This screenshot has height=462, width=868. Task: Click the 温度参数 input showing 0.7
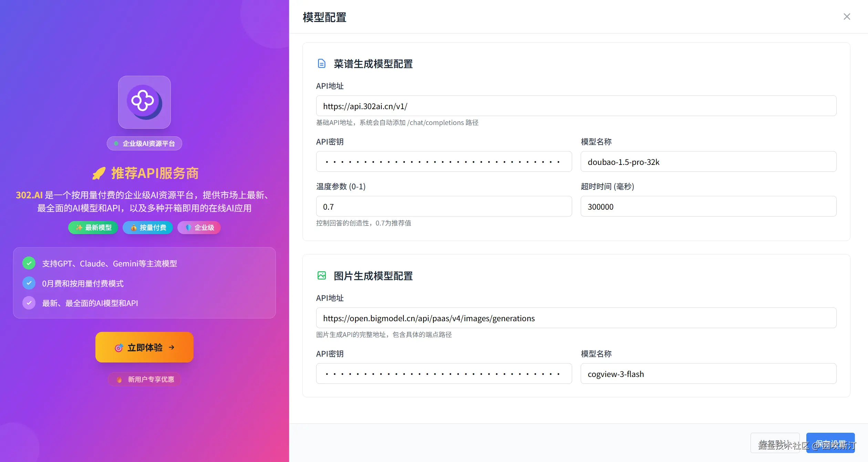coord(444,206)
